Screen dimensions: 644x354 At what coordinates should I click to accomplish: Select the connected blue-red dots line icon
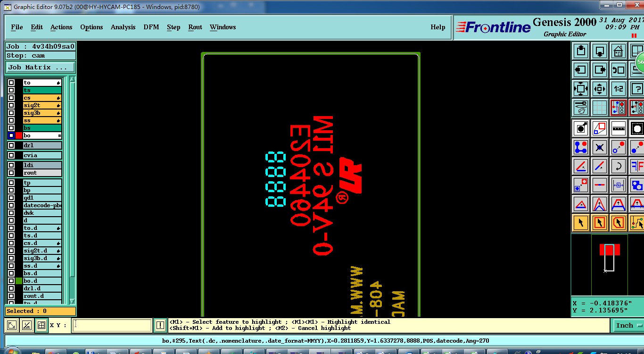coord(580,147)
